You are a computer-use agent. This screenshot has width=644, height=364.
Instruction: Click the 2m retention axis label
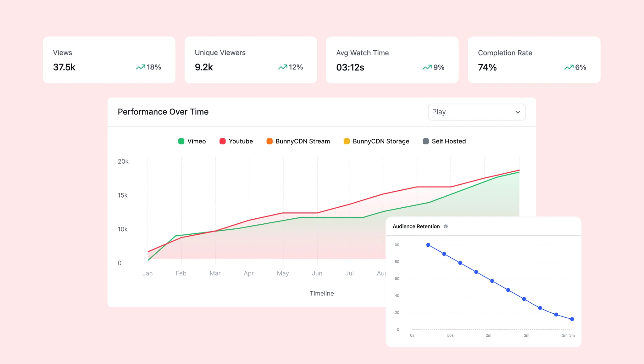(x=488, y=336)
